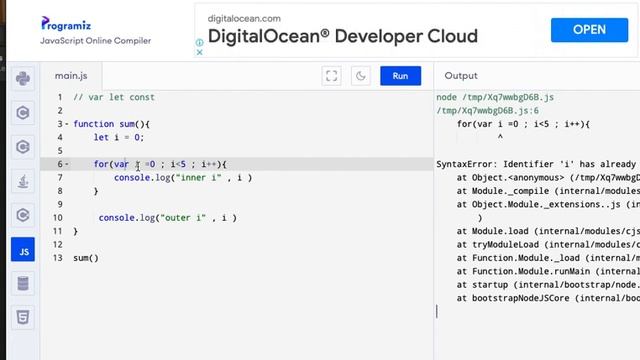The height and width of the screenshot is (360, 640).
Task: Open the HTML5 editor icon
Action: [23, 317]
